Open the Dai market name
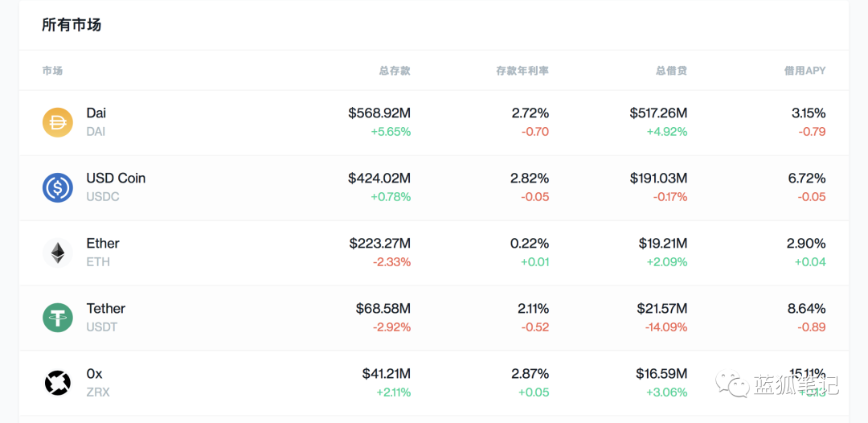868x423 pixels. pyautogui.click(x=96, y=113)
